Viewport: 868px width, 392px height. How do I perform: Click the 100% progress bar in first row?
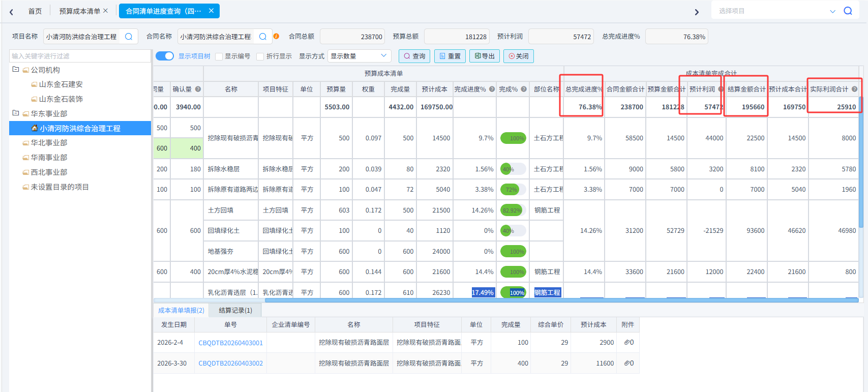tap(513, 138)
